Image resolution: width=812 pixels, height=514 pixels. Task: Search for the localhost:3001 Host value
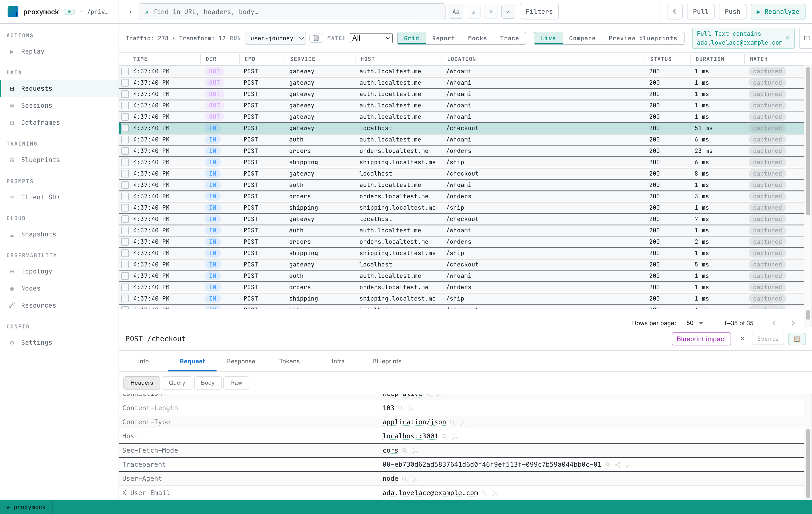tap(444, 436)
